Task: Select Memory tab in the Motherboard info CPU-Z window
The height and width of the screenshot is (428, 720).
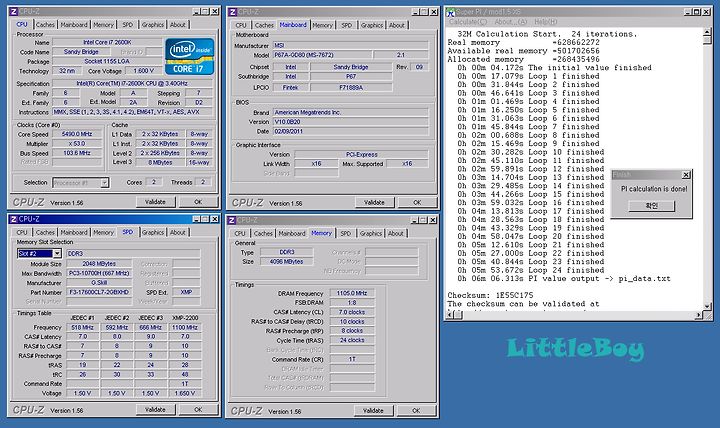Action: [322, 25]
